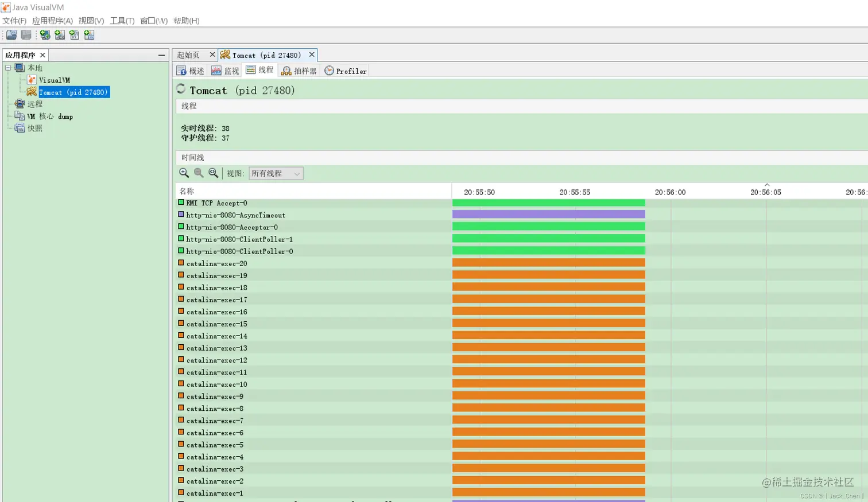This screenshot has width=868, height=502.
Task: Close the 应用程序 panel
Action: [42, 55]
